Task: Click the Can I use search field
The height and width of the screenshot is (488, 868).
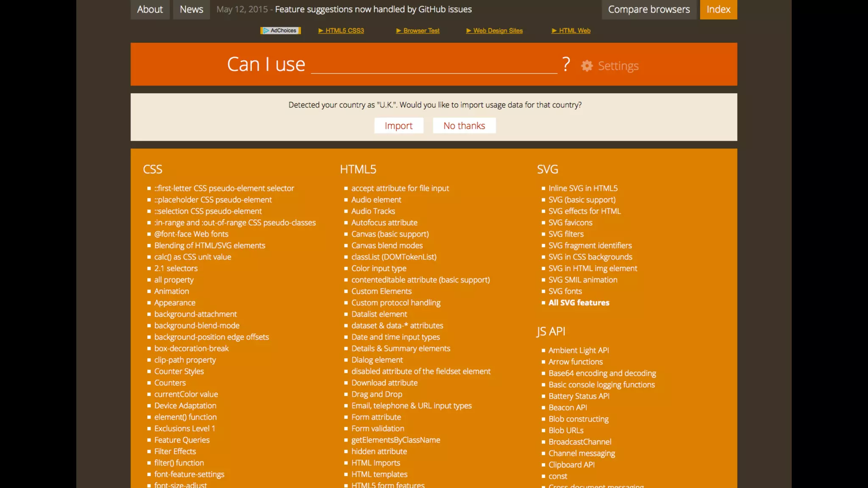Action: [x=434, y=65]
